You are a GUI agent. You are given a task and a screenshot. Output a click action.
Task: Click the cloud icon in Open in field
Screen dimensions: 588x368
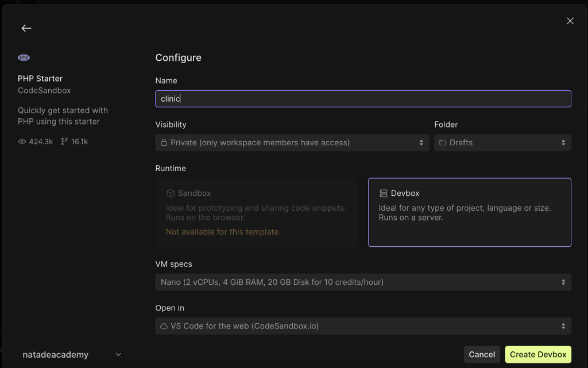(x=164, y=326)
